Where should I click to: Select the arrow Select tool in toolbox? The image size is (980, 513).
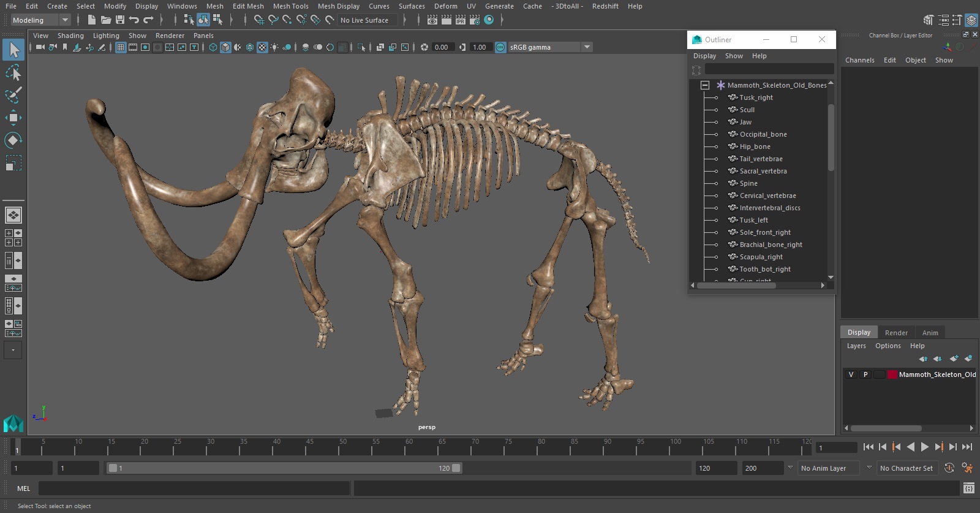coord(13,50)
